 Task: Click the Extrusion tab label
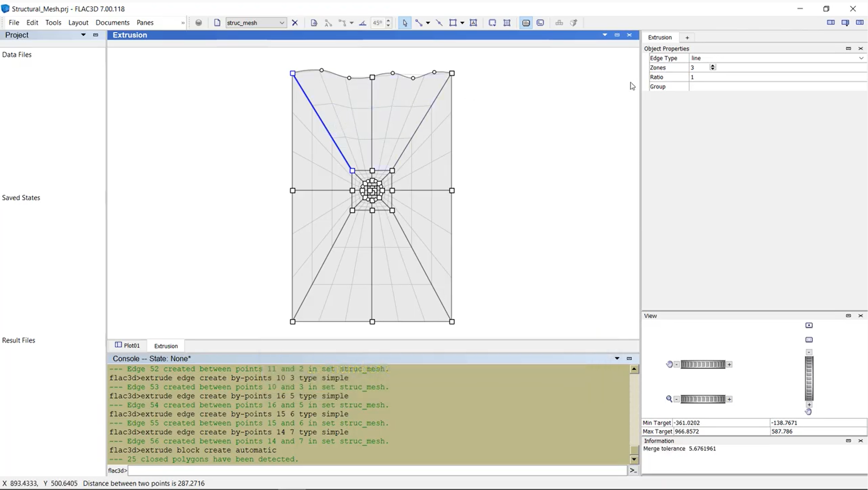(166, 346)
